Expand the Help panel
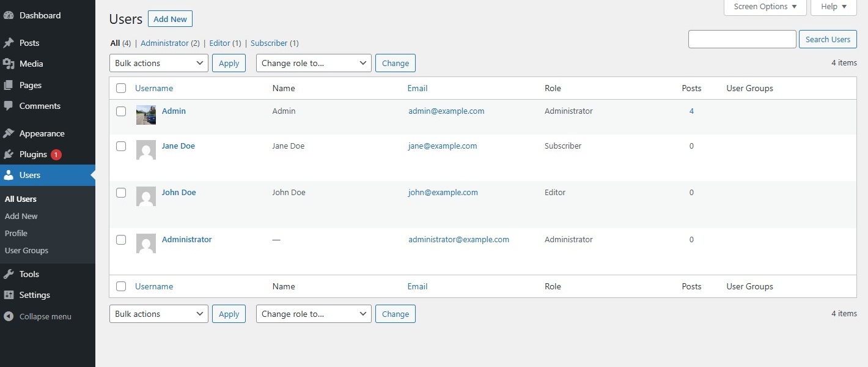Screen dimensions: 868x367 [834, 7]
